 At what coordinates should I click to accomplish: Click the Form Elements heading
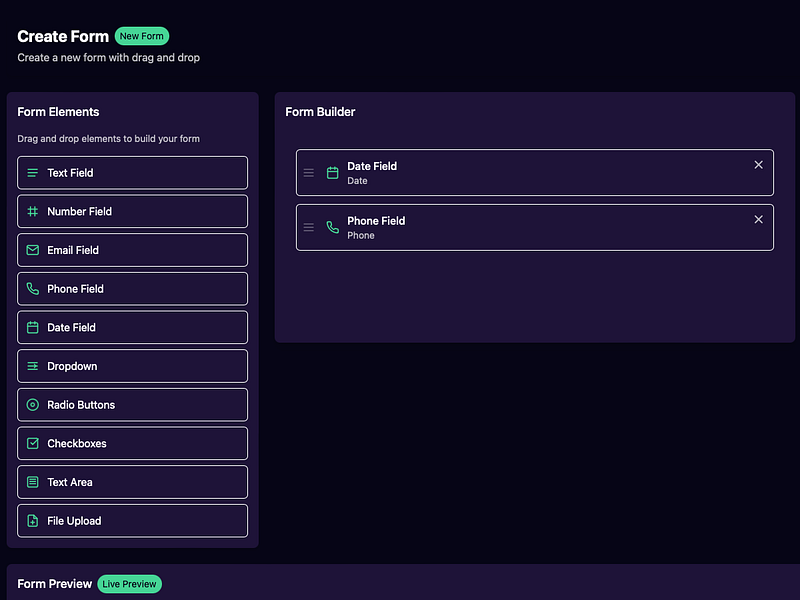[x=58, y=112]
